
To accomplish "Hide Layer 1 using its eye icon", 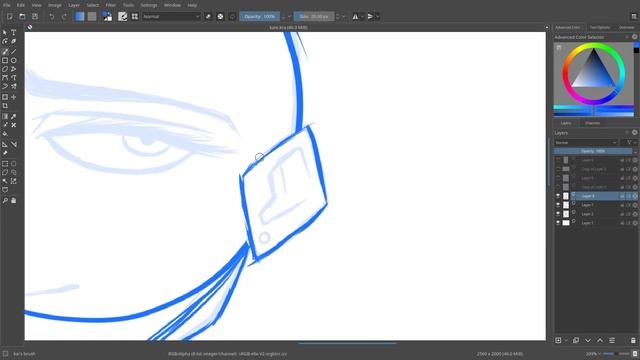I will click(x=558, y=223).
